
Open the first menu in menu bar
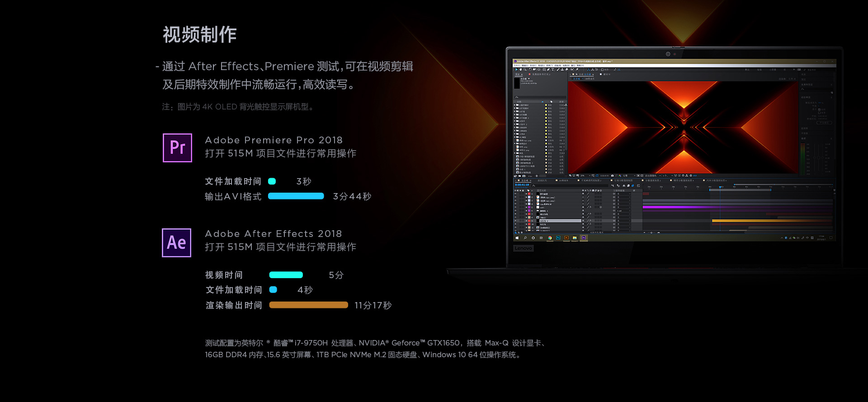click(516, 66)
